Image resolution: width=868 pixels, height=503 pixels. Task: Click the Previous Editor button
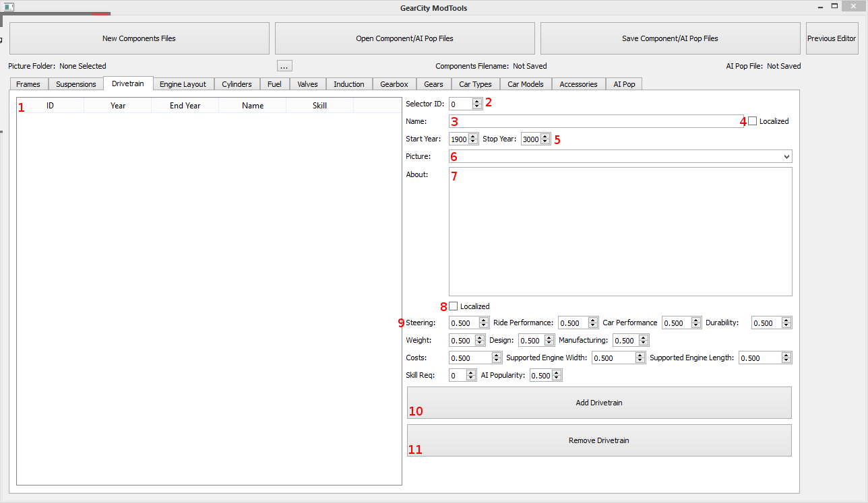point(832,38)
